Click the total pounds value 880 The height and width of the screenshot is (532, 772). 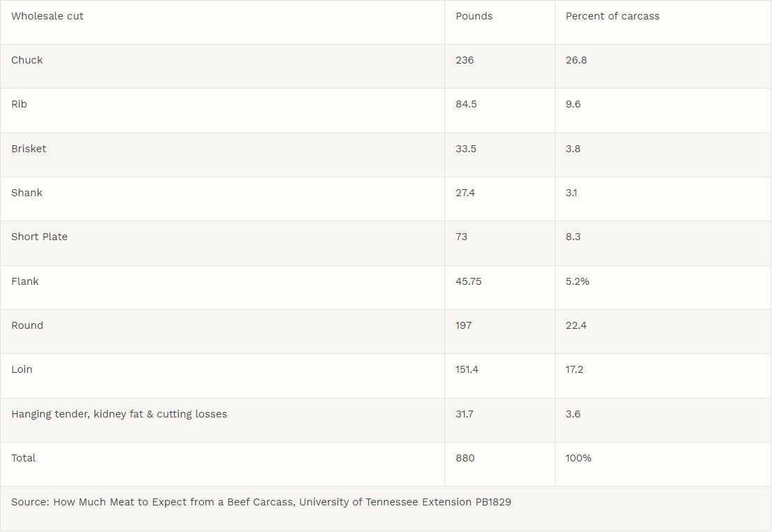pyautogui.click(x=465, y=458)
